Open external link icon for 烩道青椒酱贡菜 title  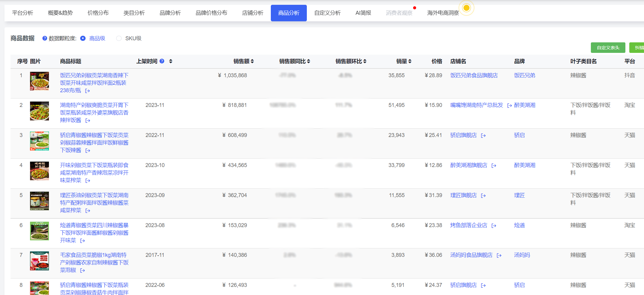(x=83, y=241)
